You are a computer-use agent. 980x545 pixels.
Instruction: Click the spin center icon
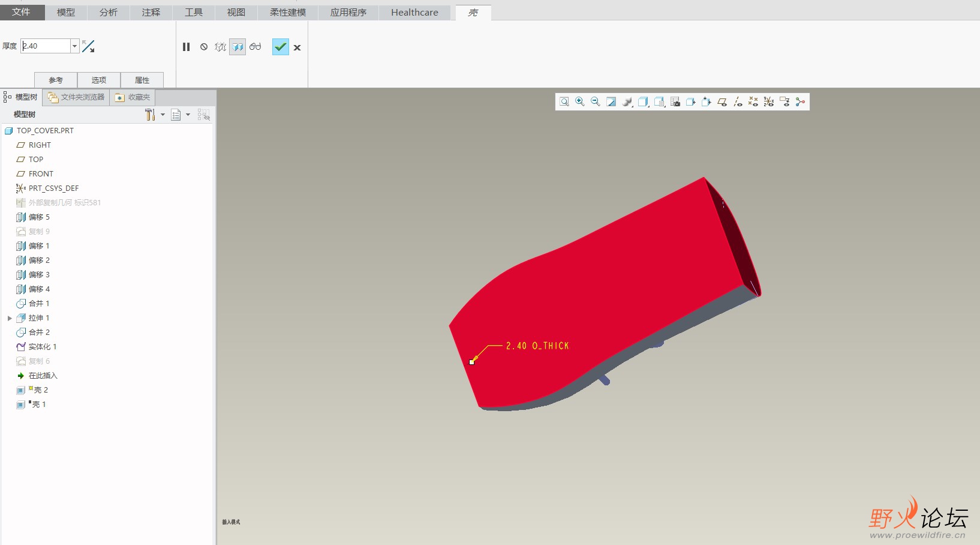point(800,102)
